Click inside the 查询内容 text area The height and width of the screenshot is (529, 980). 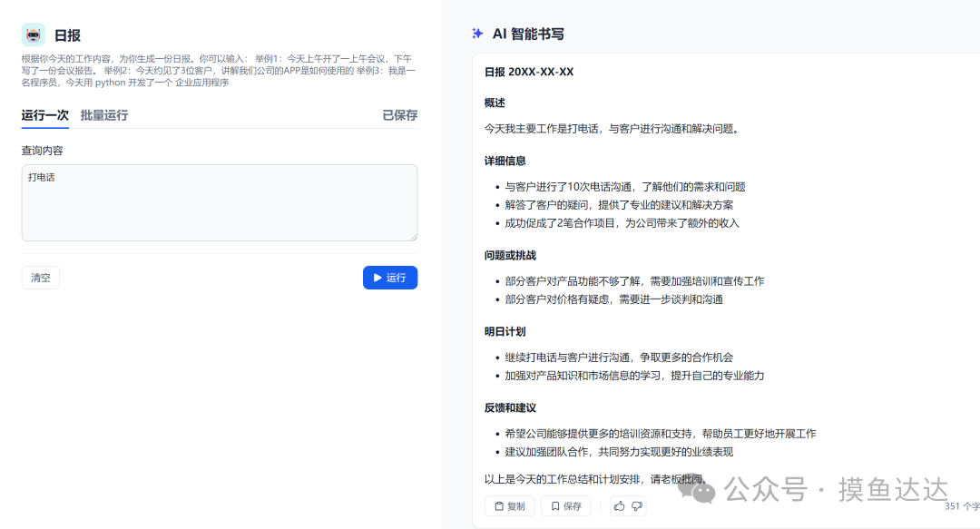(x=218, y=200)
